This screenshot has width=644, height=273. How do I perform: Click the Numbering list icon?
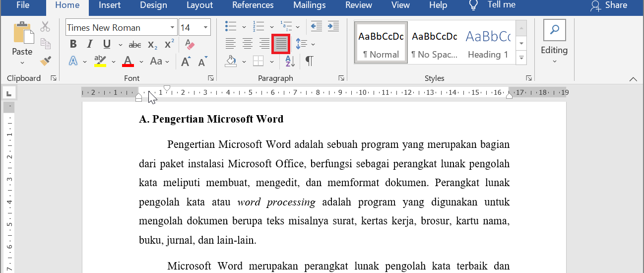(258, 26)
